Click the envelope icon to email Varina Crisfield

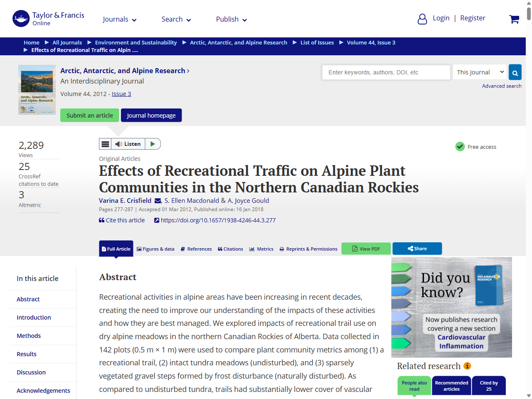click(x=158, y=200)
